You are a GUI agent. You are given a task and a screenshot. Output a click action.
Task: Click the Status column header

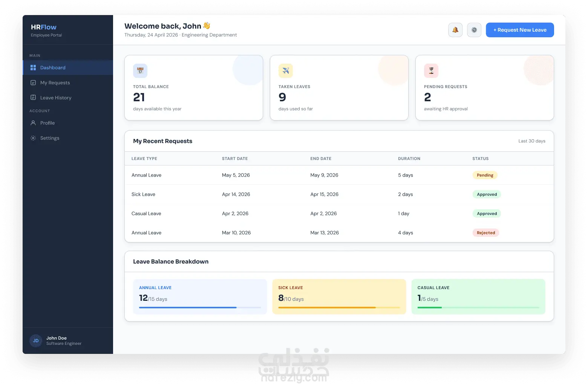481,158
